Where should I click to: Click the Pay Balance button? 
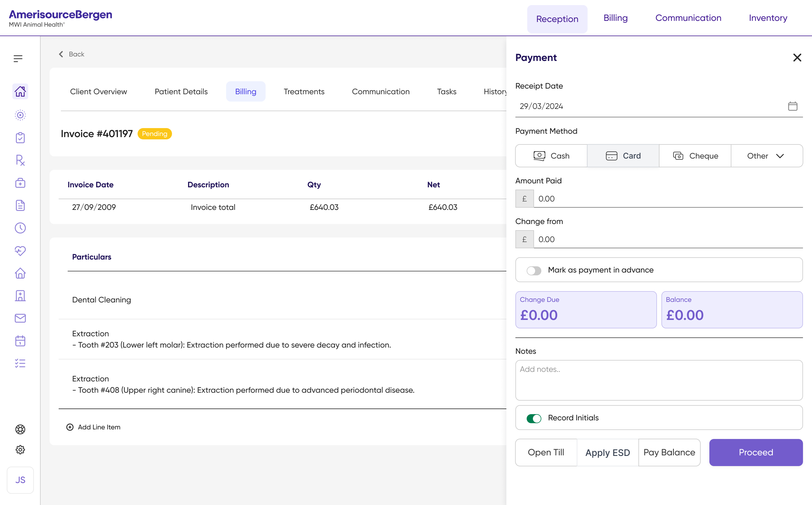point(669,452)
